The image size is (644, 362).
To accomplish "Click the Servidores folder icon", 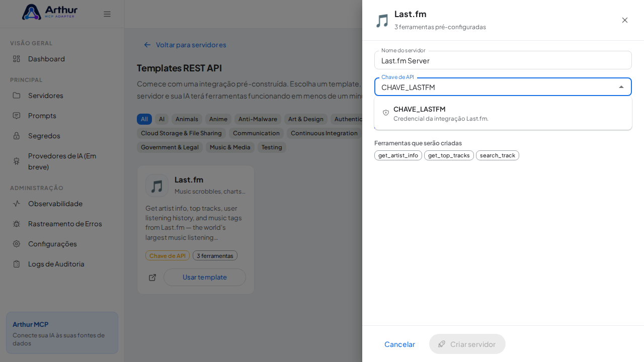I will coord(17,96).
